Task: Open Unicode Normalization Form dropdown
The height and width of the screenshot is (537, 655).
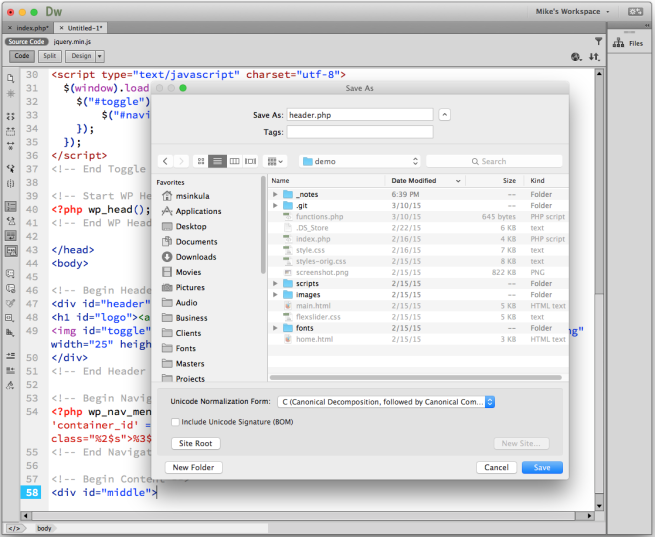Action: click(386, 402)
